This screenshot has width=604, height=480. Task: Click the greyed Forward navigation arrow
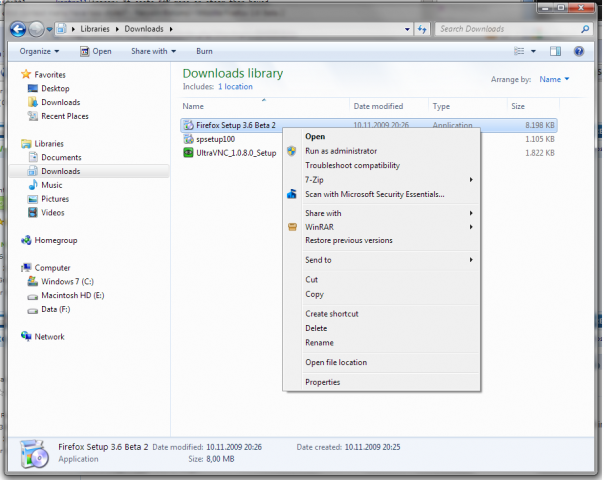(36, 29)
